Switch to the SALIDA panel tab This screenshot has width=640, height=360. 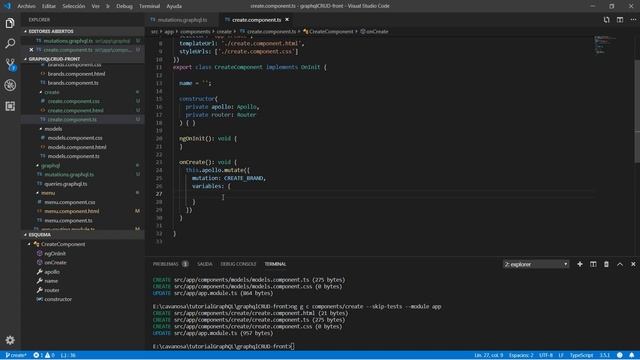[x=204, y=264]
